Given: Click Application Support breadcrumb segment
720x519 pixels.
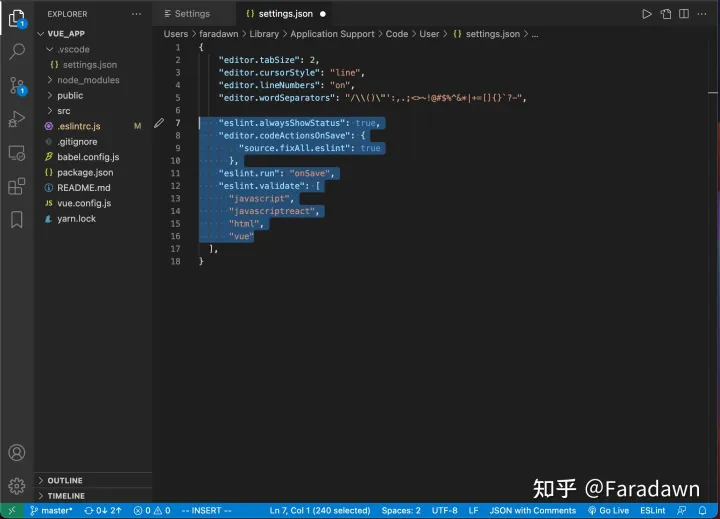Looking at the screenshot, I should 332,34.
